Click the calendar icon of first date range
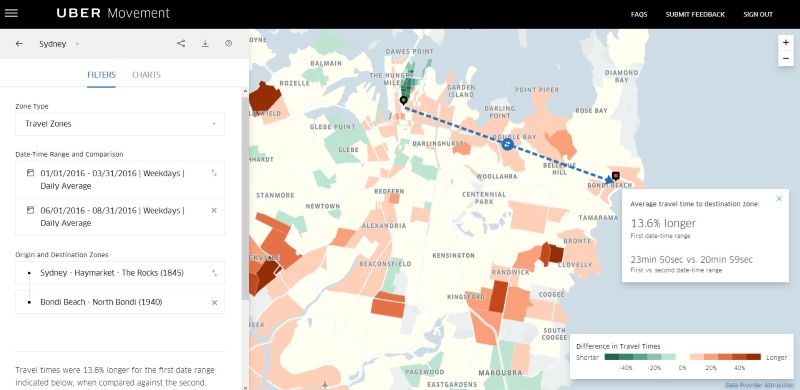This screenshot has height=390, width=800. pyautogui.click(x=30, y=173)
